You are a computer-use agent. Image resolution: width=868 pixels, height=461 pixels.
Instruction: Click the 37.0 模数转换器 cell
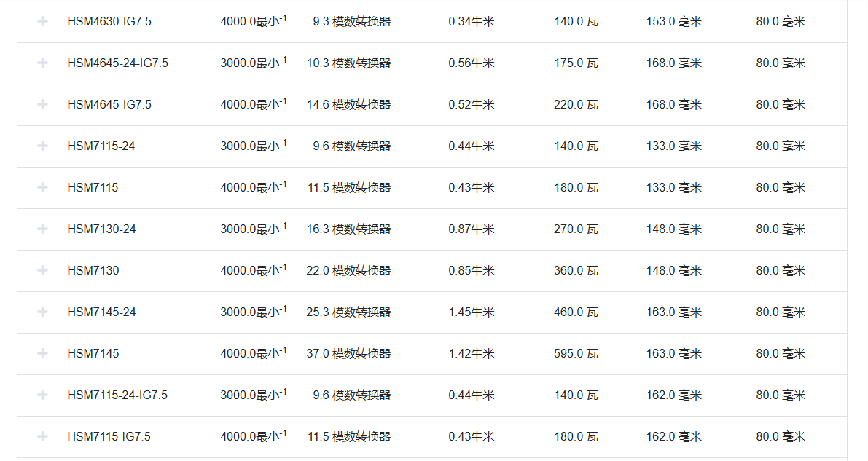(x=348, y=353)
